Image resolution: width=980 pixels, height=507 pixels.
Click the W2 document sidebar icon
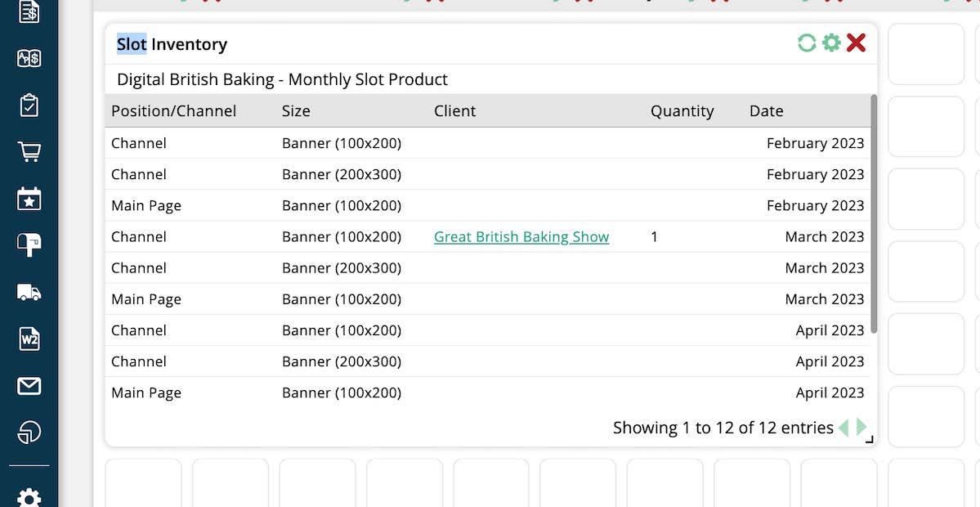pyautogui.click(x=29, y=339)
